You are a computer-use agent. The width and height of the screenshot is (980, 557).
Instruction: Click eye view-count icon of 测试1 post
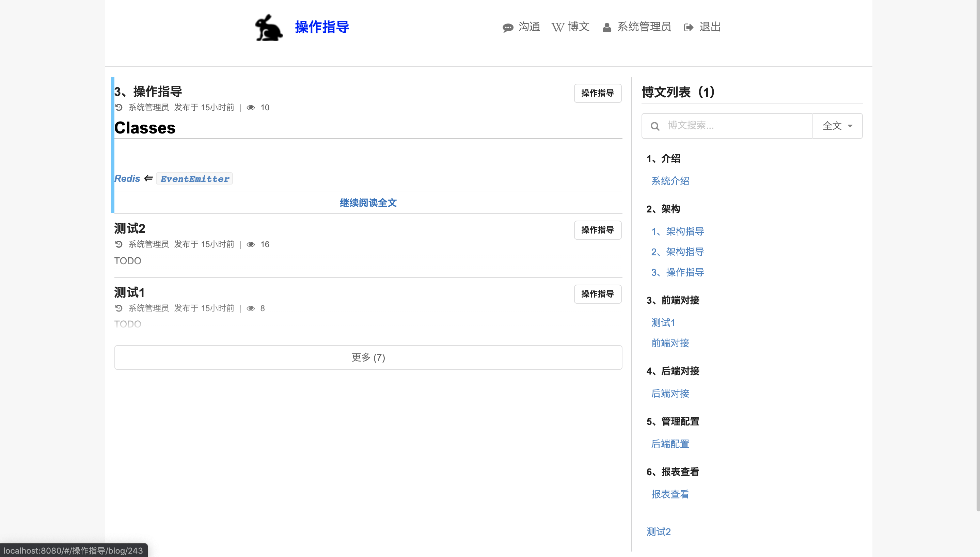coord(251,308)
